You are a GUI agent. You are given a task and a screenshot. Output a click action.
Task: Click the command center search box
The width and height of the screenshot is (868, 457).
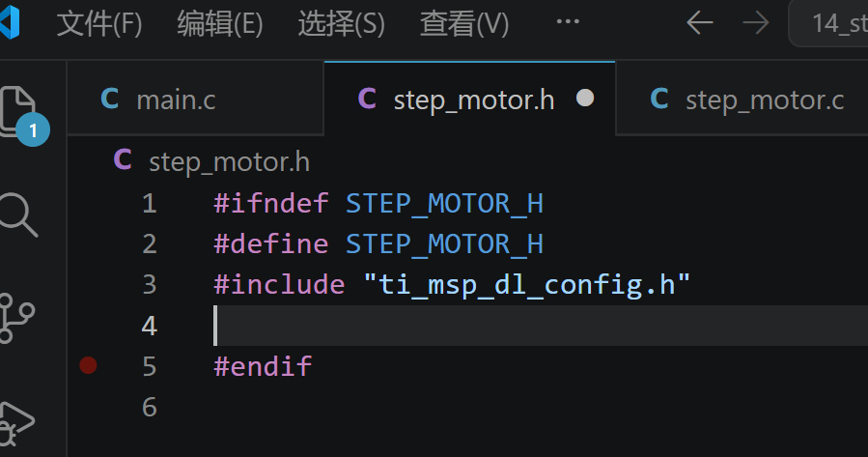828,23
